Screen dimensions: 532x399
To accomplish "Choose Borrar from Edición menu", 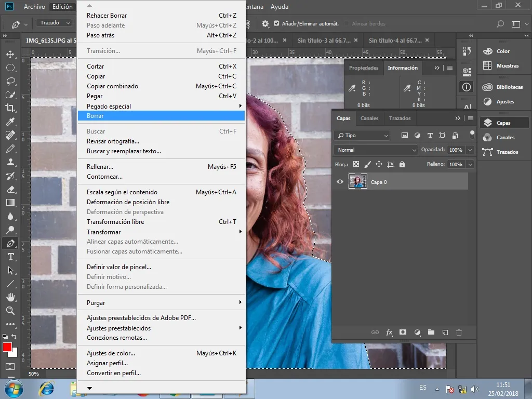I will pyautogui.click(x=161, y=116).
